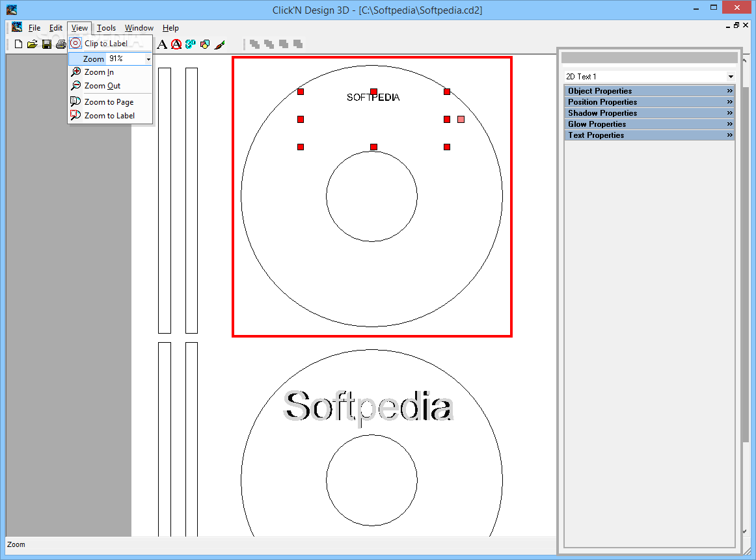Save the project with the floppy disk icon
The image size is (756, 560).
coord(47,44)
